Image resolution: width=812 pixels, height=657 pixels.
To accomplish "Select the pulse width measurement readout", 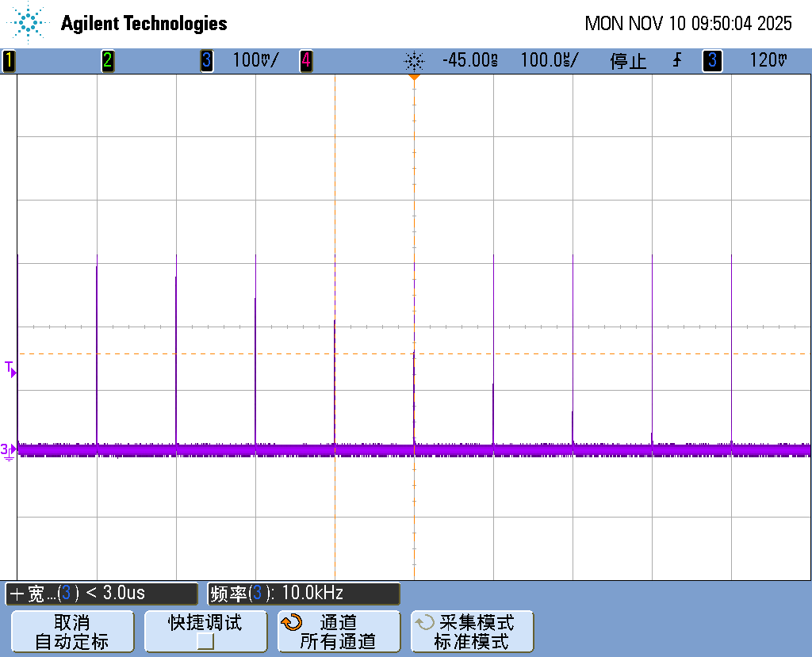I will 101,593.
